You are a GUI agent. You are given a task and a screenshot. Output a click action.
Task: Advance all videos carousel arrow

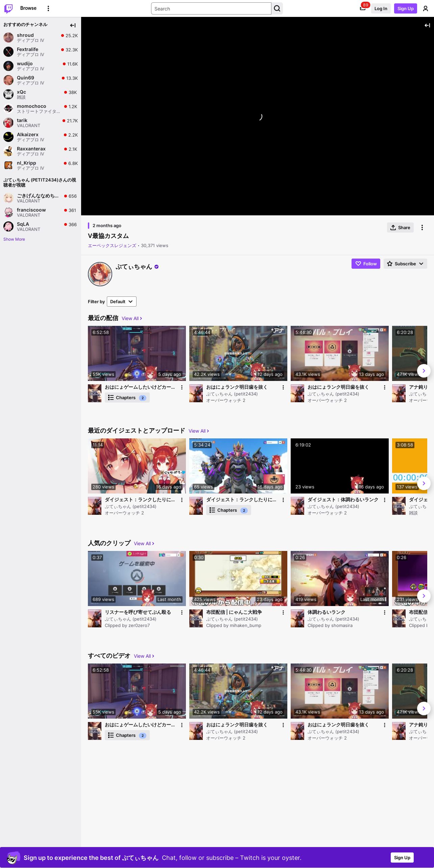pos(424,708)
